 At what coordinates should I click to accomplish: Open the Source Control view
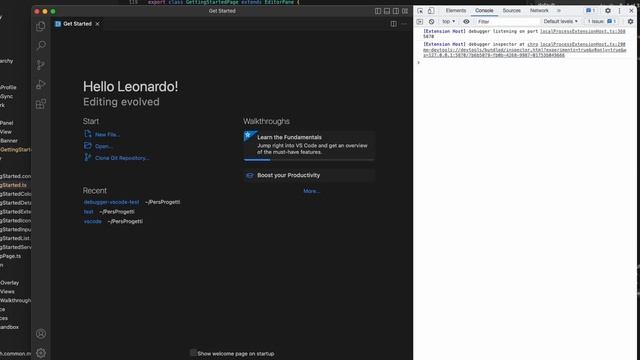(41, 65)
